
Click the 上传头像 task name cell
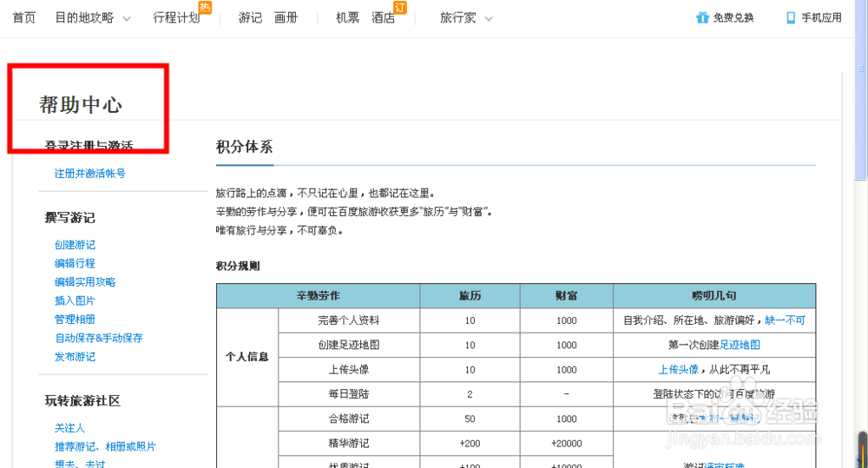tap(349, 369)
